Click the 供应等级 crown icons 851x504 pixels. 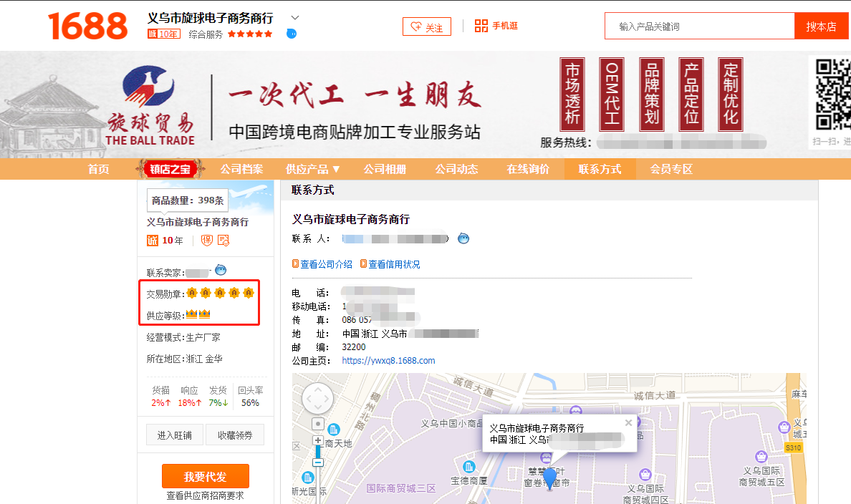(198, 314)
